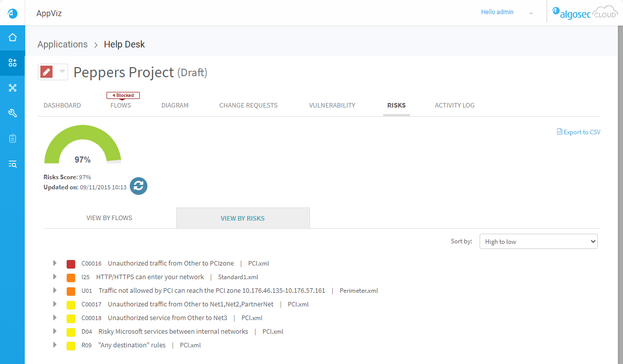Screen dimensions: 623x364
Task: Open the search list icon in the sidebar
Action: tap(12, 164)
